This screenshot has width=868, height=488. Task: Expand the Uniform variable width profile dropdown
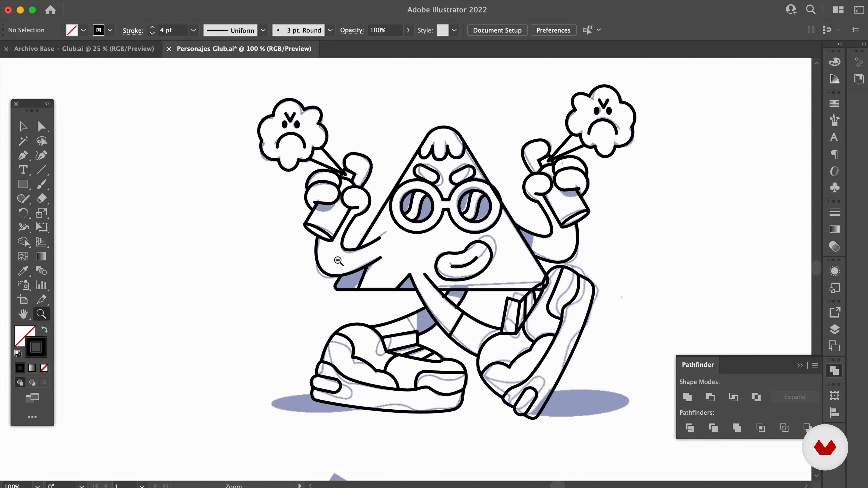(263, 30)
